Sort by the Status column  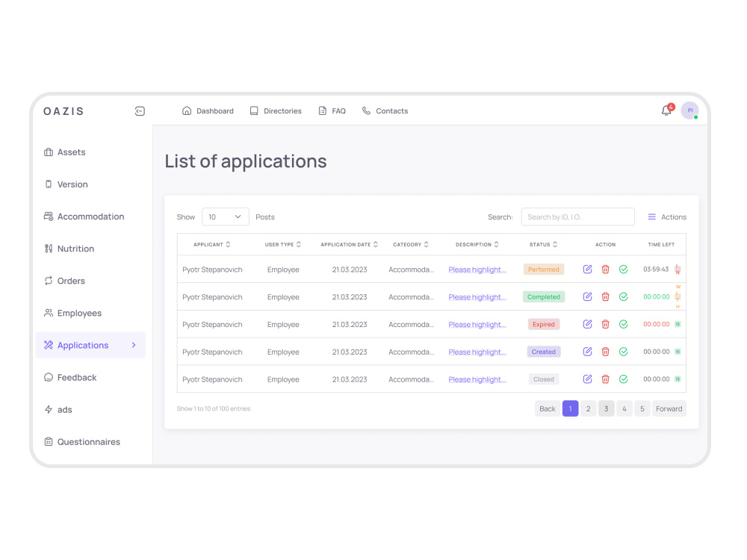[544, 244]
